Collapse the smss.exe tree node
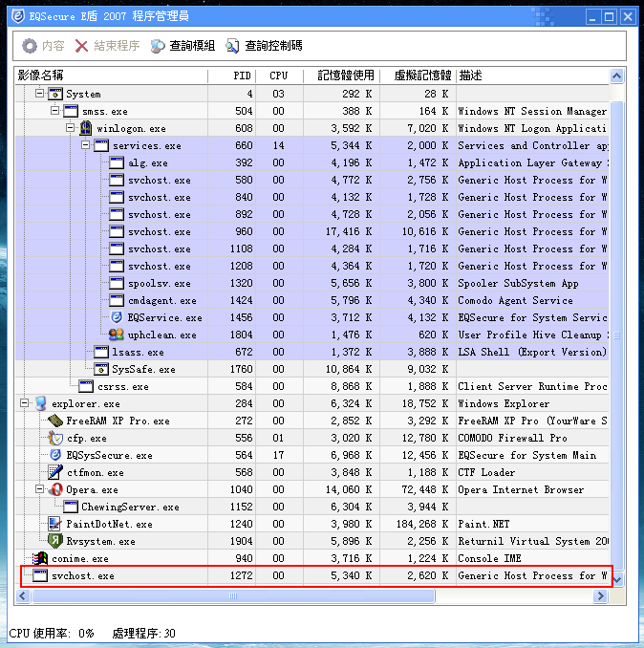Image resolution: width=644 pixels, height=648 pixels. [54, 111]
